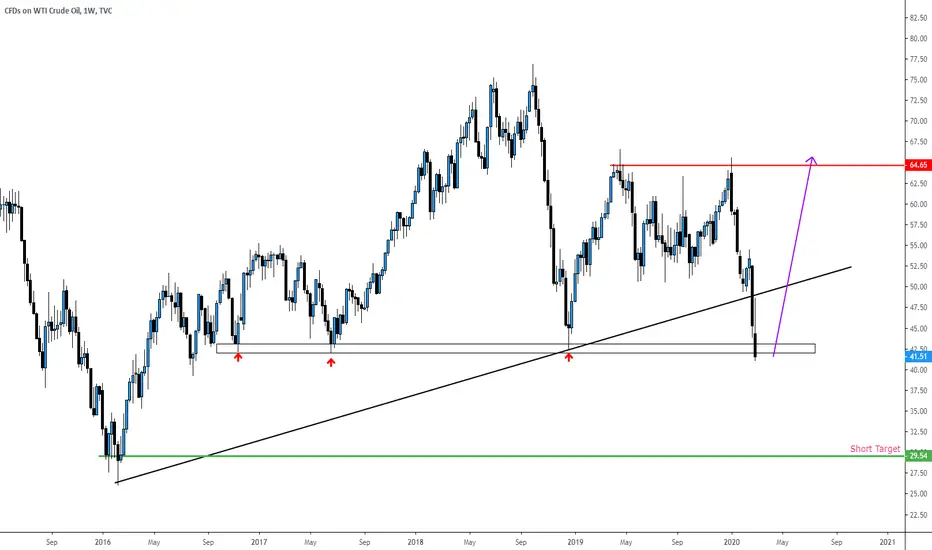Click the 22.50 price axis value
The image size is (932, 550).
[918, 515]
